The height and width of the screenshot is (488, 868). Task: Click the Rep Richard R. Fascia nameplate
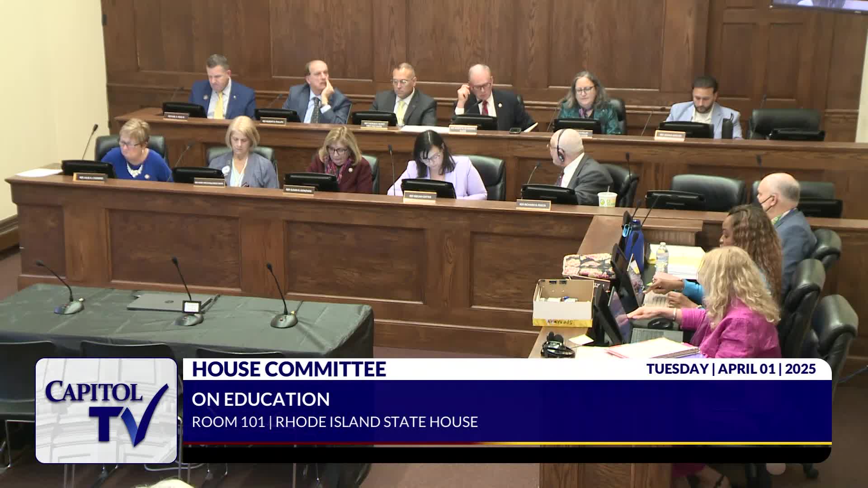click(533, 205)
